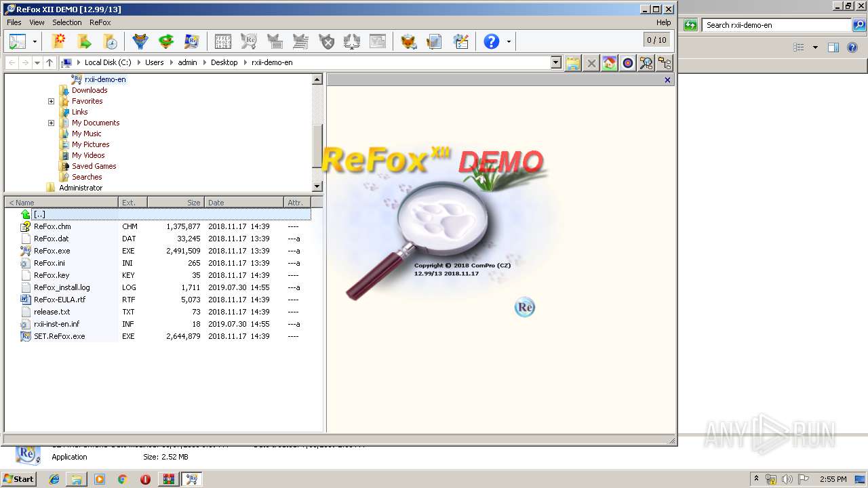Go up one folder level arrow
Viewport: 868px width, 488px height.
tap(50, 62)
